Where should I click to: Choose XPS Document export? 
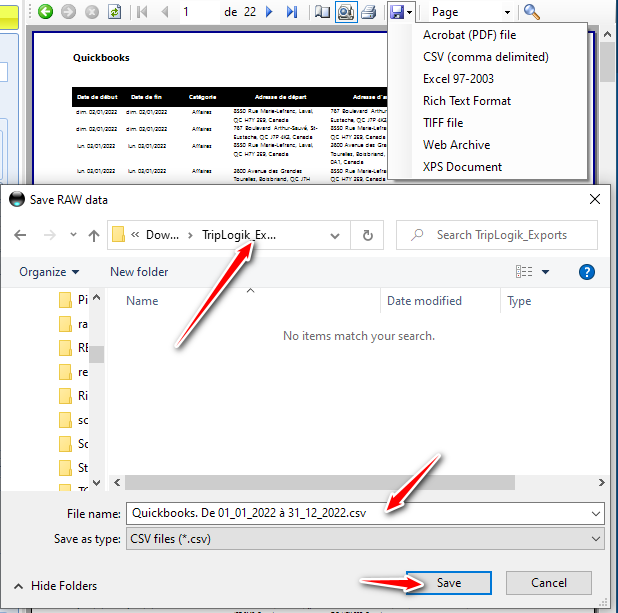click(x=462, y=167)
